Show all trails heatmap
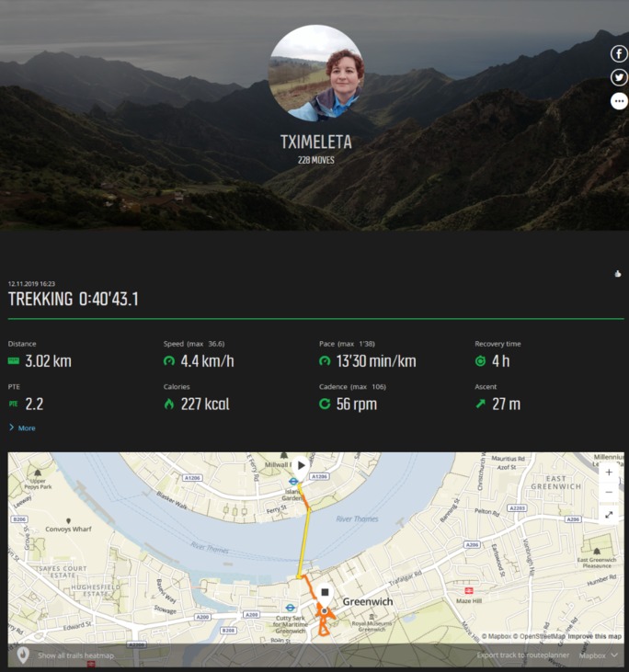Screen dimensions: 629x672 (x=76, y=655)
